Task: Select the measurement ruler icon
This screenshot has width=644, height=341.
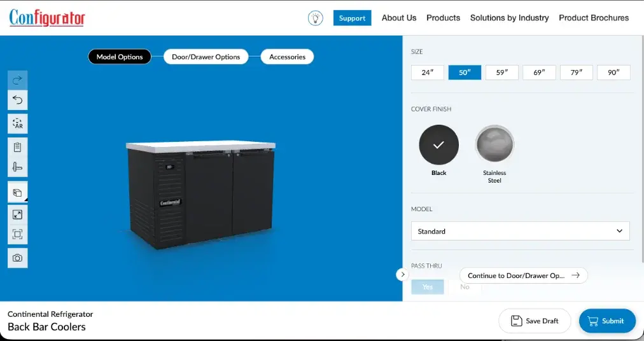Action: coord(18,167)
